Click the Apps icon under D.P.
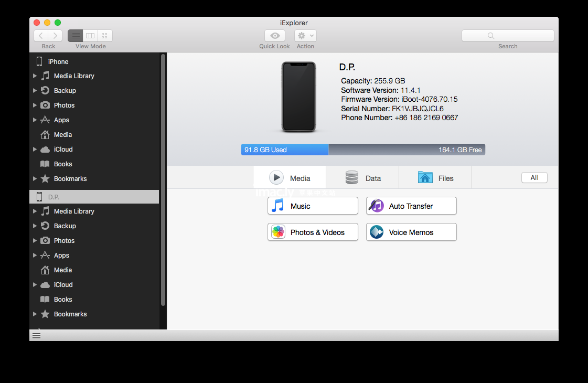 (45, 256)
